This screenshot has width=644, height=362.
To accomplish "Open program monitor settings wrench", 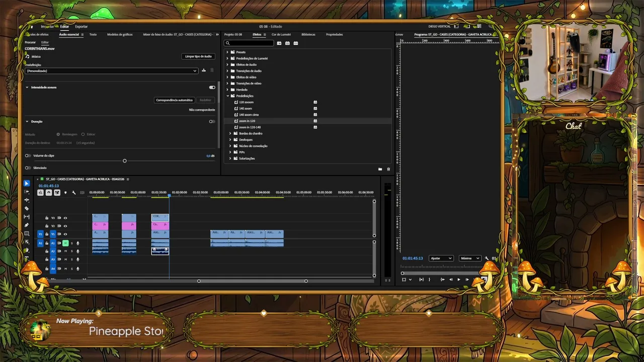I will tap(487, 258).
